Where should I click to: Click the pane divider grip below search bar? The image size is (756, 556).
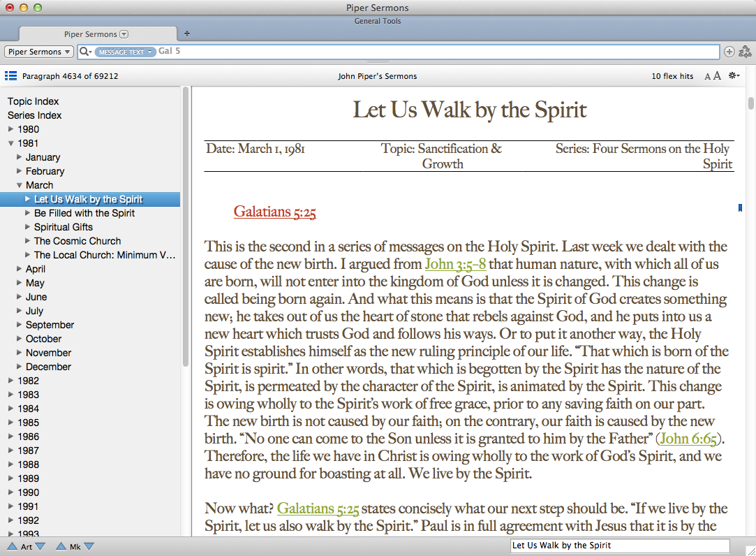coord(378,62)
